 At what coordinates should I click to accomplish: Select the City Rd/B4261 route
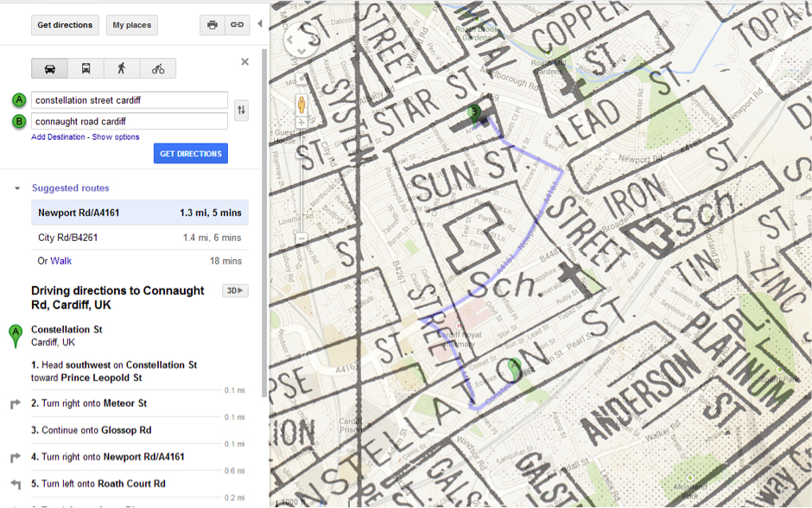[67, 238]
